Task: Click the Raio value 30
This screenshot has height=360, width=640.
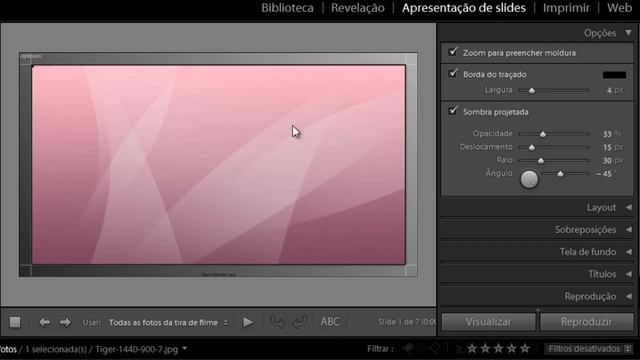Action: (607, 160)
